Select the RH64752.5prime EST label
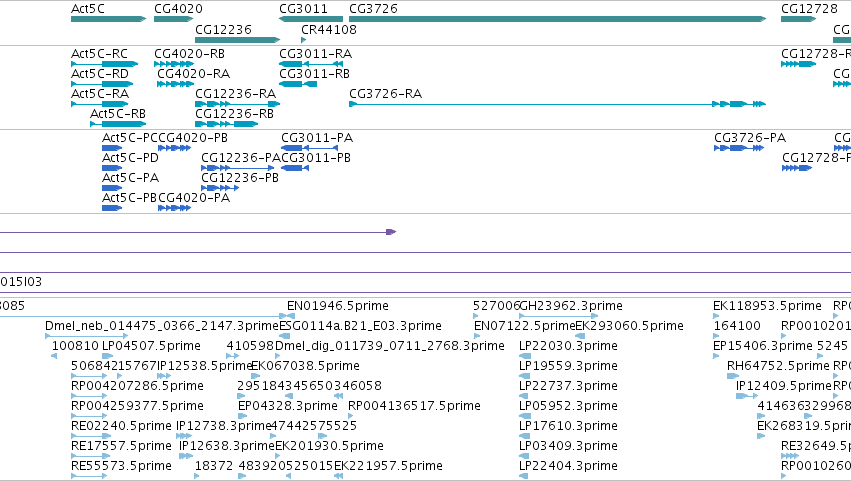The height and width of the screenshot is (481, 851). [x=778, y=366]
